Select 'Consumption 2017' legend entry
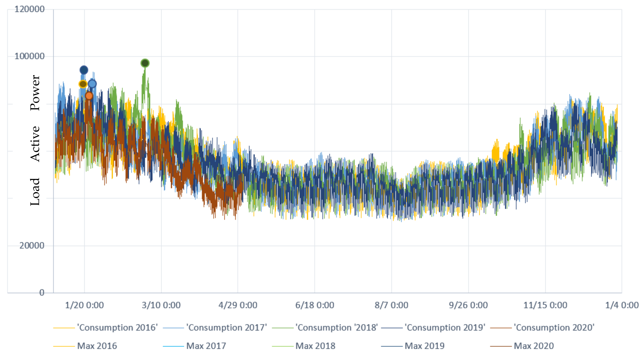Viewport: 644px width, 358px height. (226, 328)
